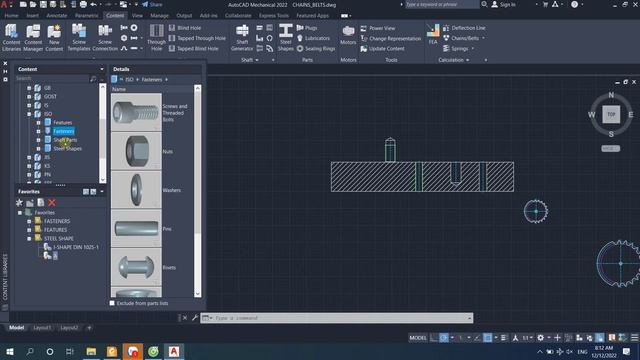Select Tapped Blind Hole command
Screen dimensions: 640x360
tap(193, 49)
